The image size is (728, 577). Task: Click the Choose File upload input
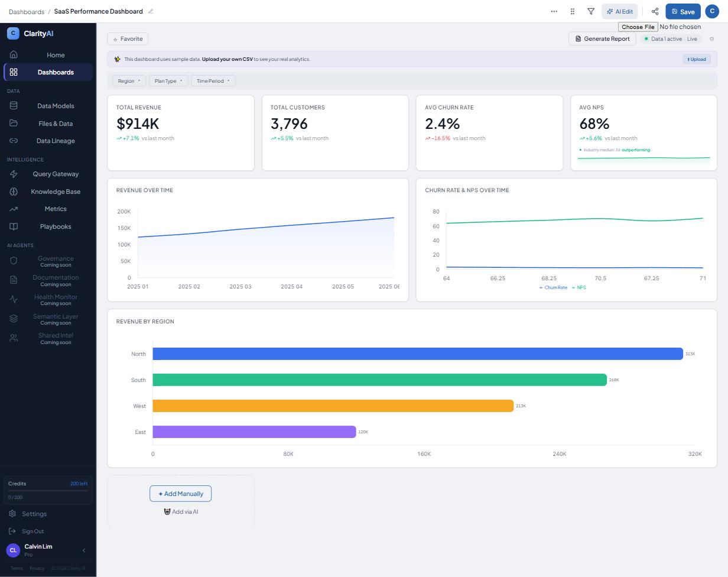pyautogui.click(x=638, y=27)
